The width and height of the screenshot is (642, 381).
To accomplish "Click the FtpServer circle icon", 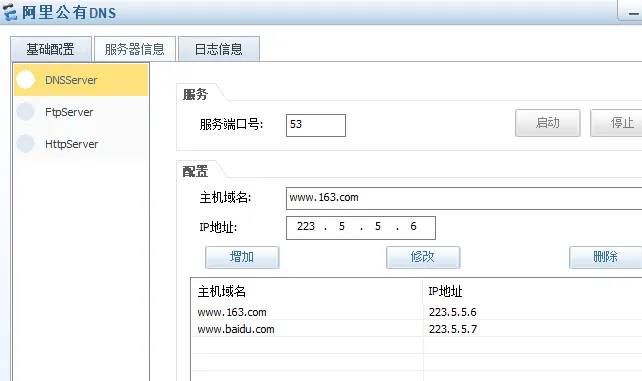I will point(25,112).
